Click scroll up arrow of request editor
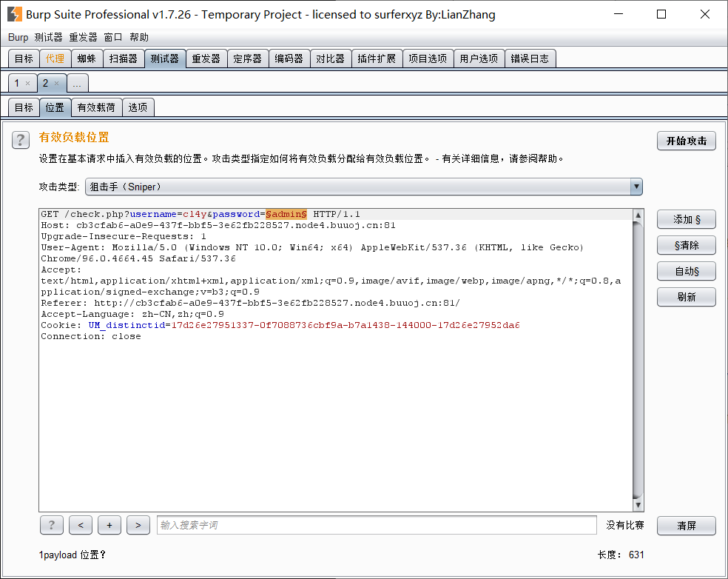Screen dimensions: 728x579 (638, 215)
